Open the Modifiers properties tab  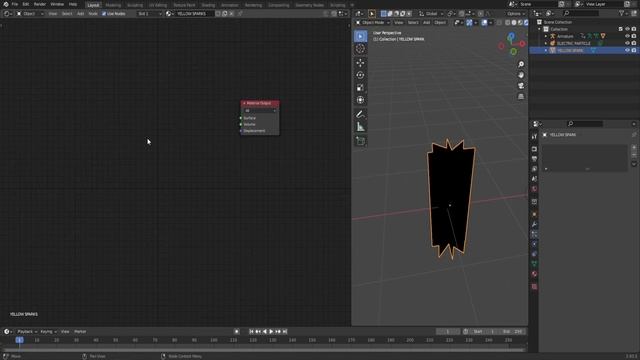click(534, 224)
